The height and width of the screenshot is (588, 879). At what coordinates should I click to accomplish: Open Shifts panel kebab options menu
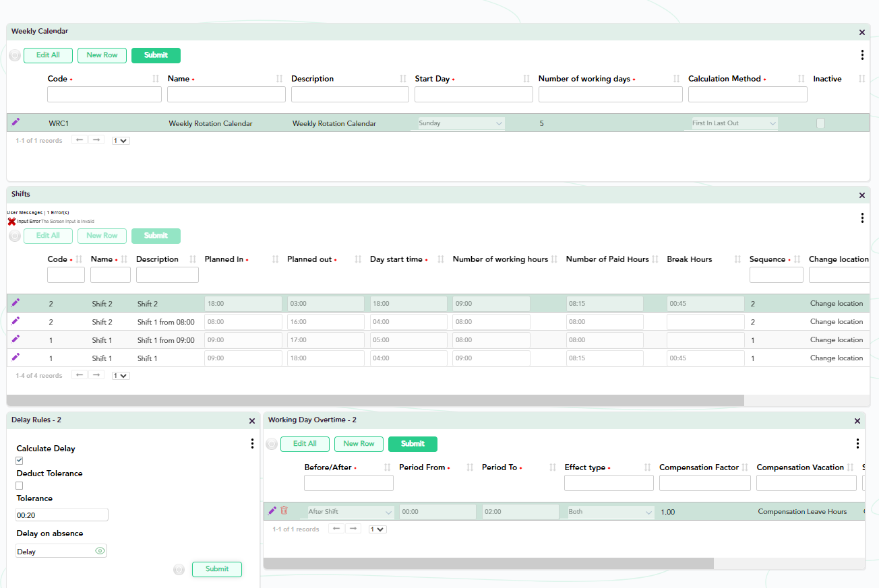coord(862,218)
